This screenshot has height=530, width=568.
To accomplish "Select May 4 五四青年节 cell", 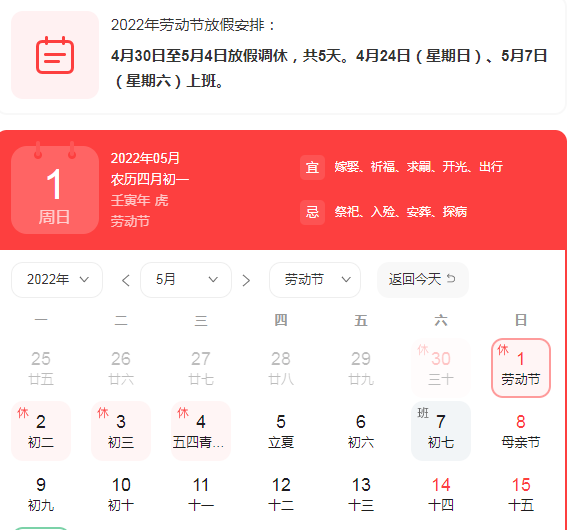I will tap(201, 431).
